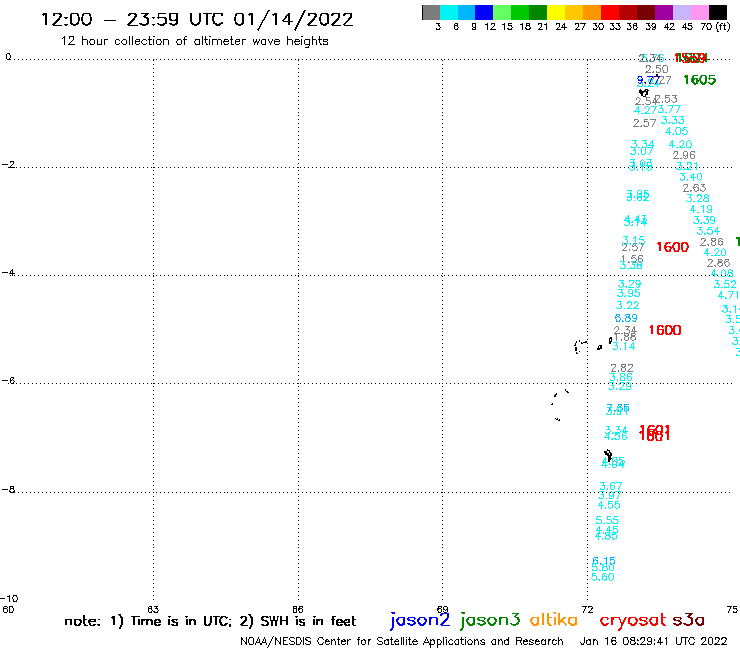Select the light green 12–15 ft legend swatch

503,12
